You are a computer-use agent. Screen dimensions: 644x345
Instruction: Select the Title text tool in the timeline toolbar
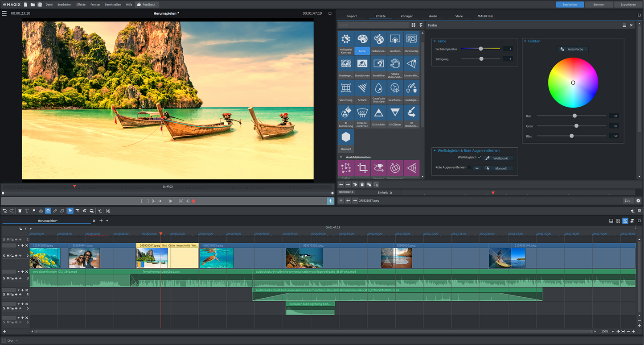click(27, 210)
